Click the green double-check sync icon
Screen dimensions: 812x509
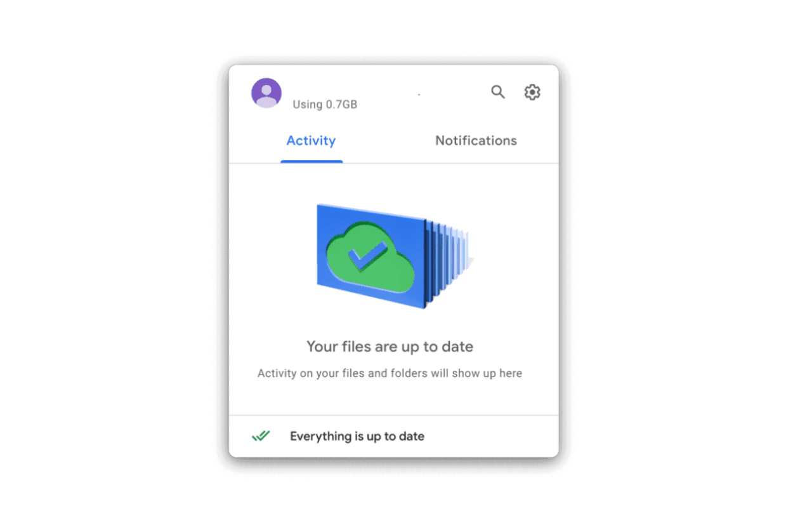[261, 436]
